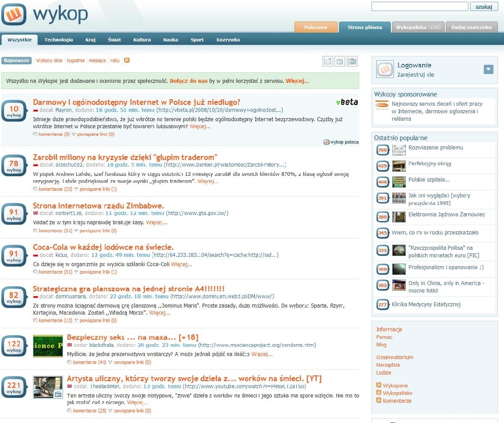
Task: Select the Najnowsze filter
Action: (x=16, y=60)
